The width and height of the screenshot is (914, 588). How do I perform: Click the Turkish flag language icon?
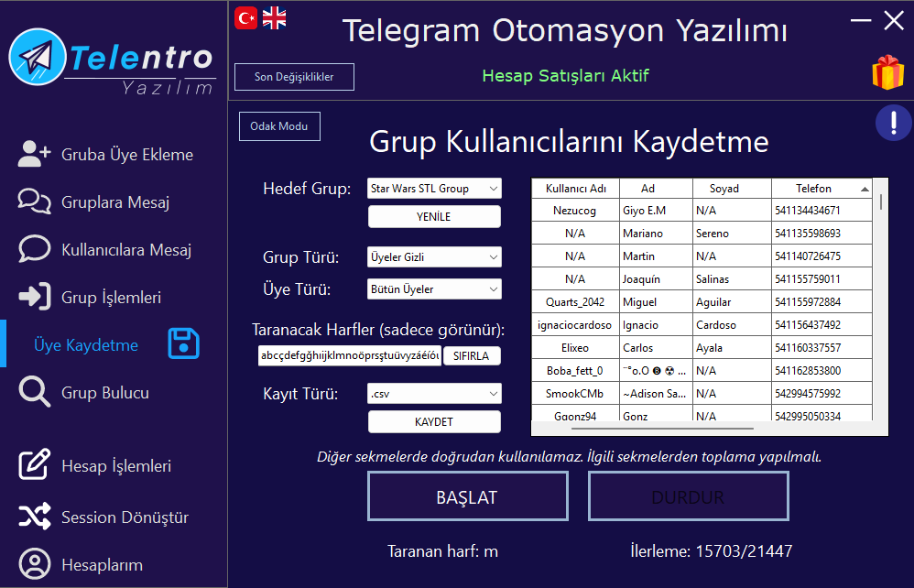point(245,17)
